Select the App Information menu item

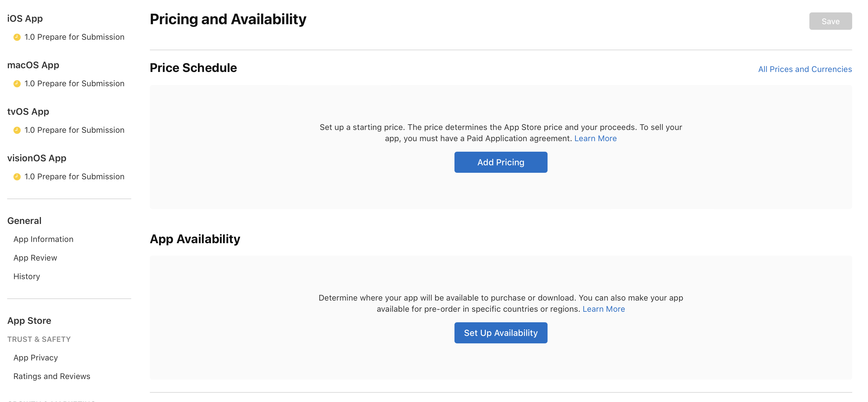(43, 239)
